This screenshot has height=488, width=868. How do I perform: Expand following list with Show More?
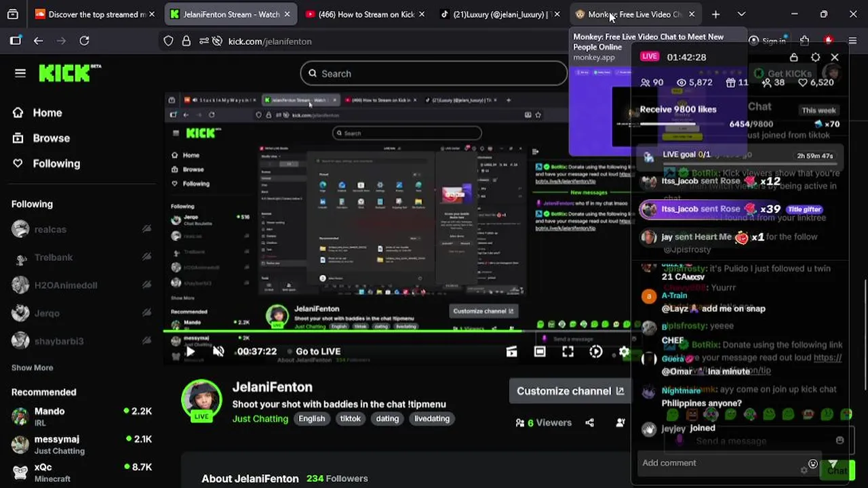point(32,367)
